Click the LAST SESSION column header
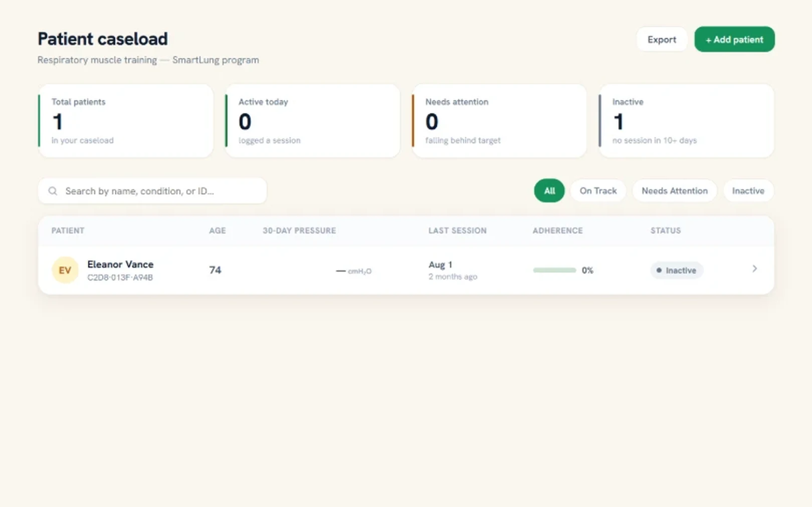Viewport: 812px width, 507px height. point(458,230)
